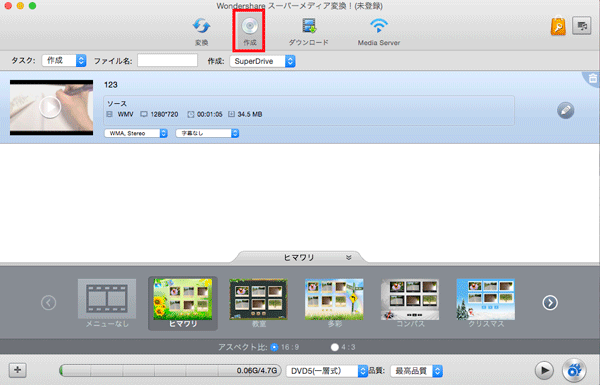
Task: Select the 多彩 colorful menu template
Action: 334,303
